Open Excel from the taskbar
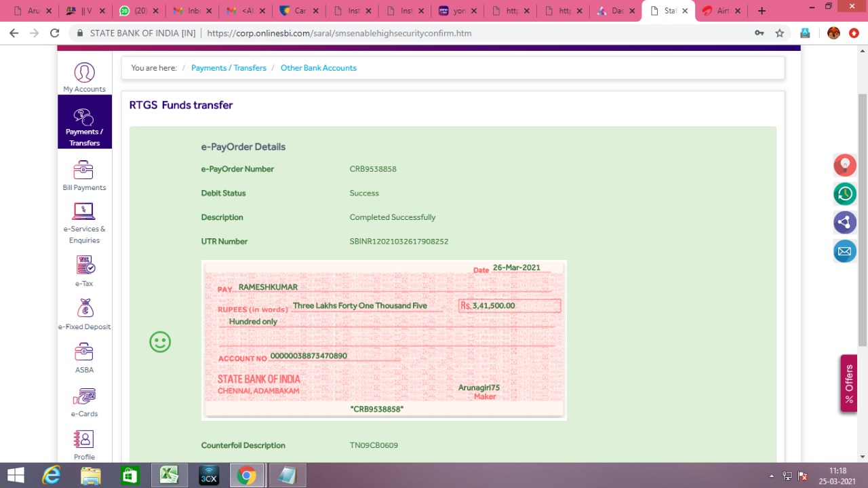The height and width of the screenshot is (488, 868). pos(169,475)
